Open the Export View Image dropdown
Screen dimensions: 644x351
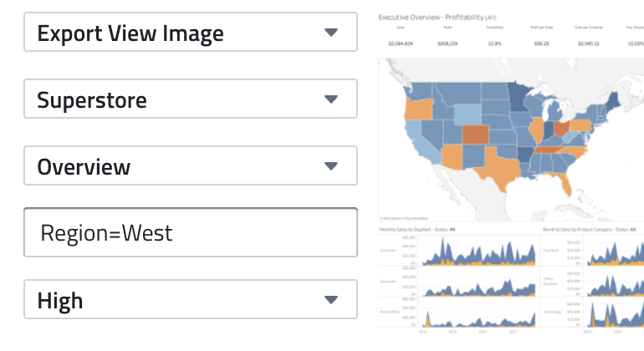click(x=191, y=33)
